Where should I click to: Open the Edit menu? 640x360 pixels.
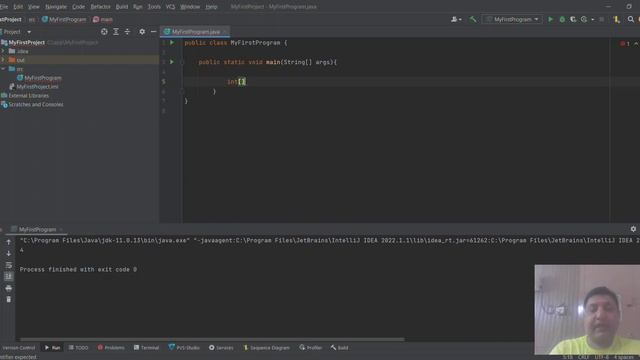[x=18, y=7]
